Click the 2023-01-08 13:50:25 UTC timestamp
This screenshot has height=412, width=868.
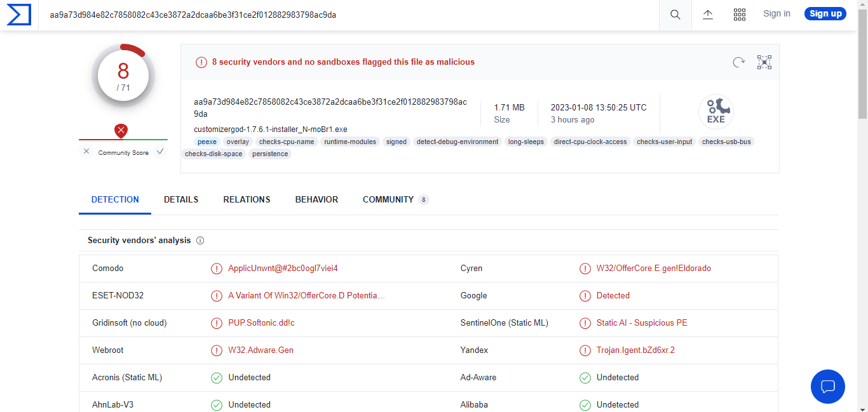coord(599,108)
